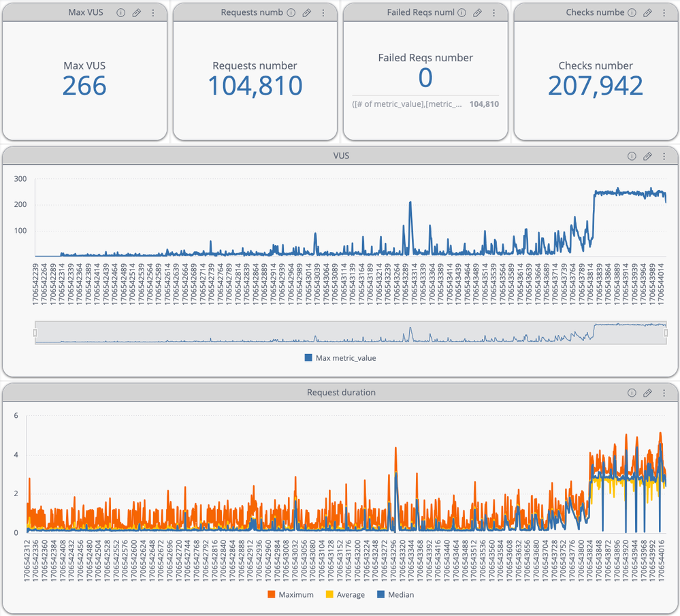The image size is (680, 616).
Task: Click the info icon on Max VUS widget
Action: pyautogui.click(x=120, y=13)
